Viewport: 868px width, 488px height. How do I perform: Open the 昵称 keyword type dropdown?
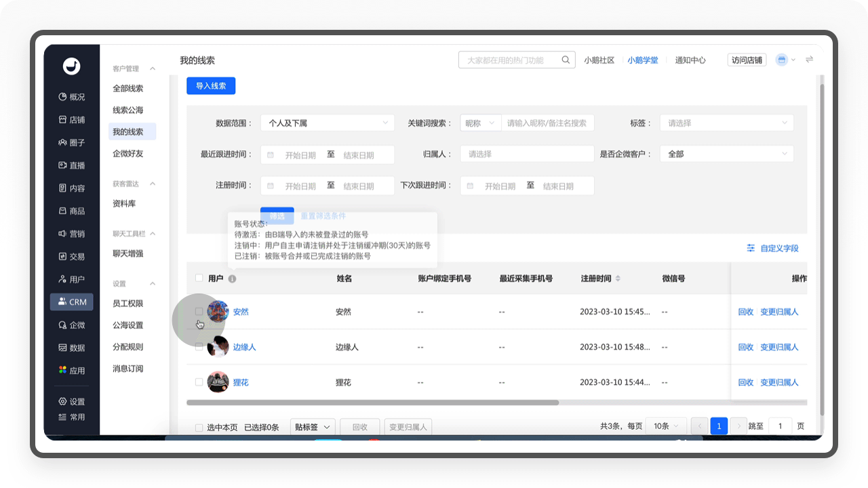[481, 123]
